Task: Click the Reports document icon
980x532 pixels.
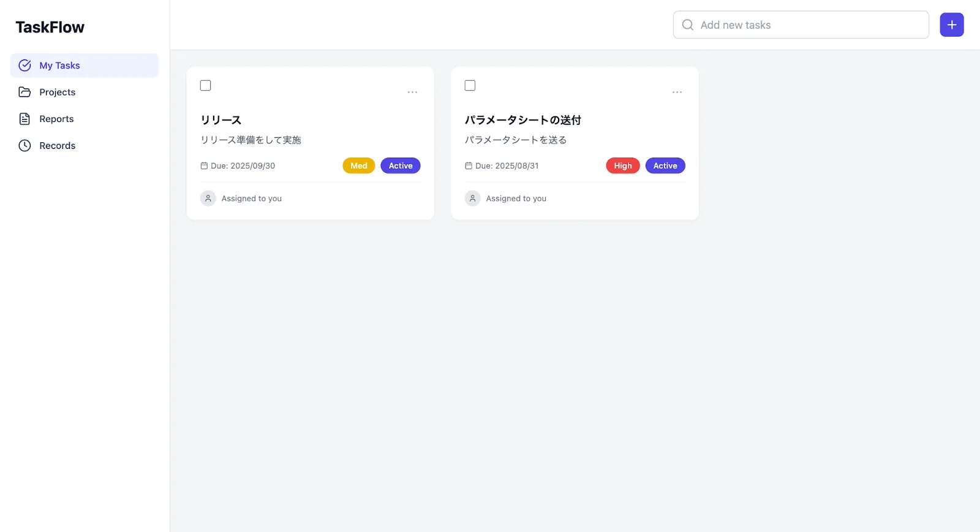Action: 24,119
